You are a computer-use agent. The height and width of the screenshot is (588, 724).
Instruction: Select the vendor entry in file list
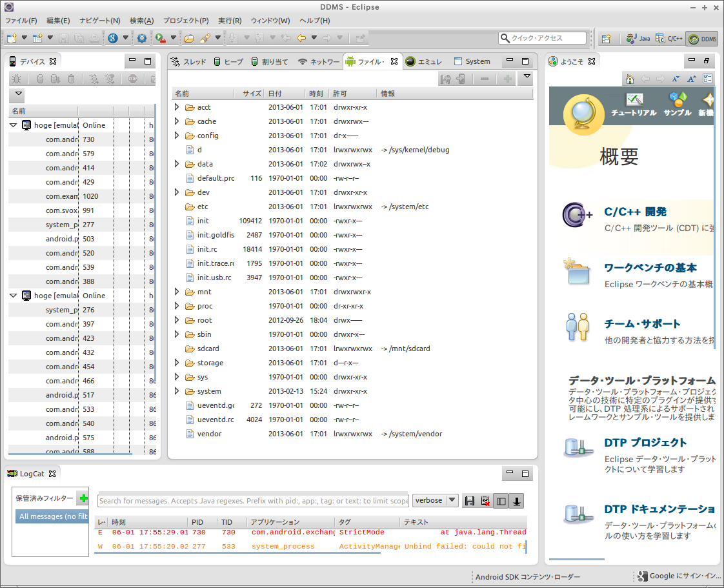352,434
